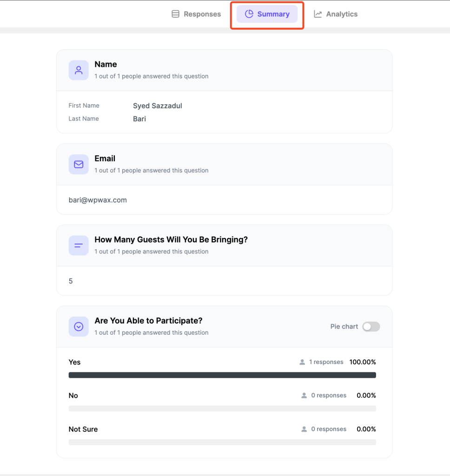Screen dimensions: 450x476
Task: Open the Responses tab
Action: [196, 14]
